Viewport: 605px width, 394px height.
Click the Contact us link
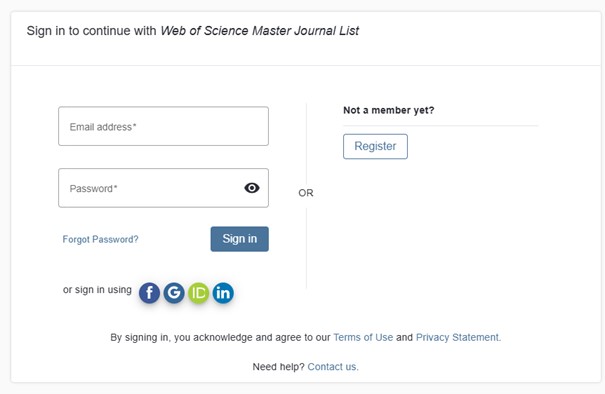(x=333, y=367)
